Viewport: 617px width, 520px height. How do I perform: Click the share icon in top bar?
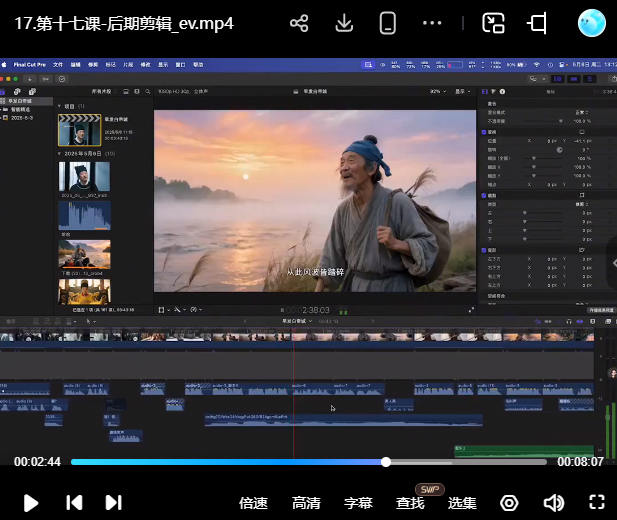pos(298,23)
